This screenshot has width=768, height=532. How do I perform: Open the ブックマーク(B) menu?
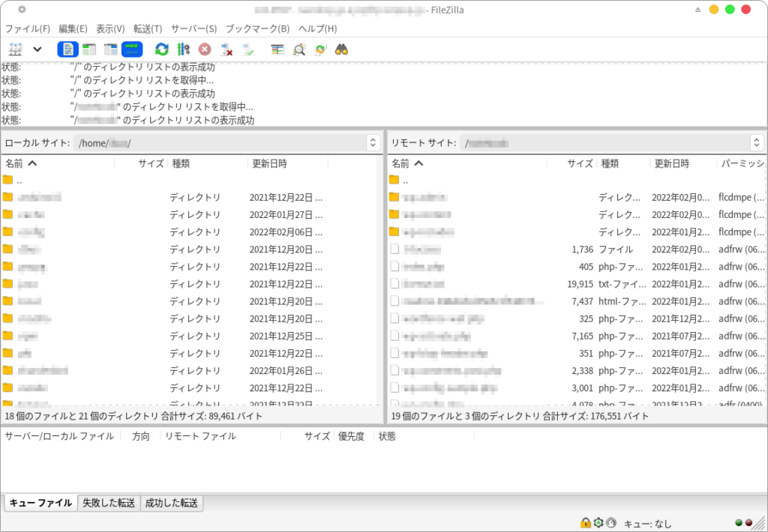(x=257, y=28)
